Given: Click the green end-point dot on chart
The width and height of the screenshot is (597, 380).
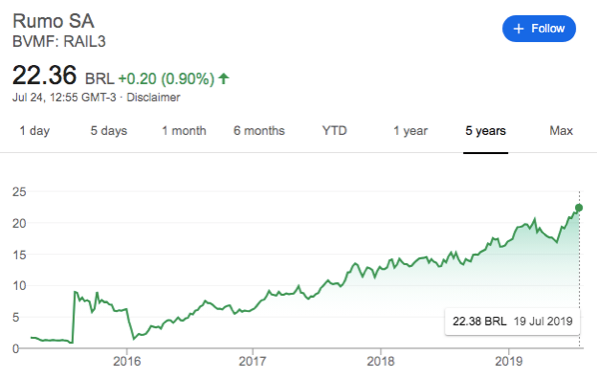Looking at the screenshot, I should (x=579, y=208).
